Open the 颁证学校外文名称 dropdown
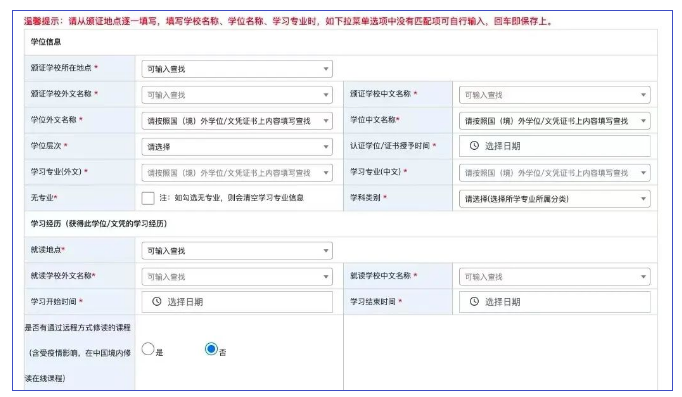This screenshot has height=397, width=682. tap(237, 95)
